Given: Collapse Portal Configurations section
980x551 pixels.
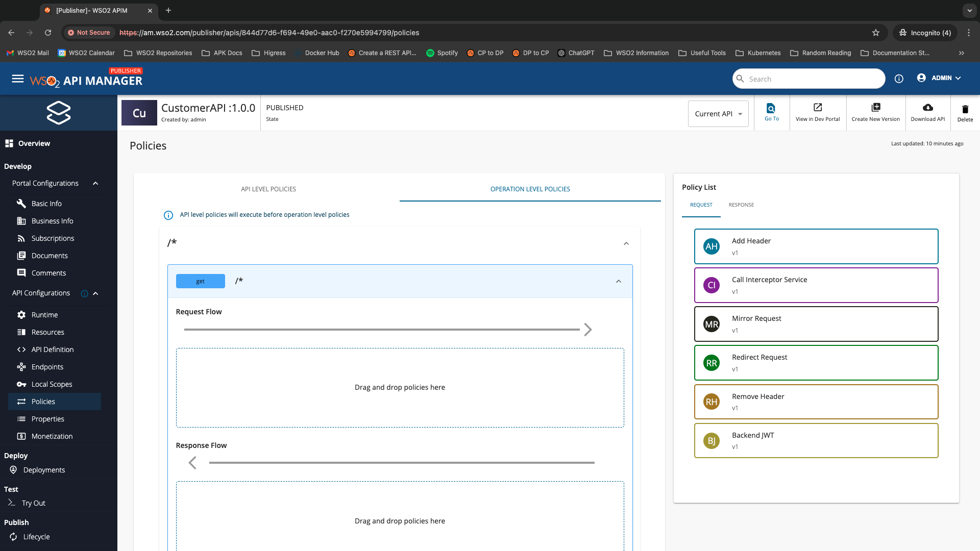Looking at the screenshot, I should point(95,184).
